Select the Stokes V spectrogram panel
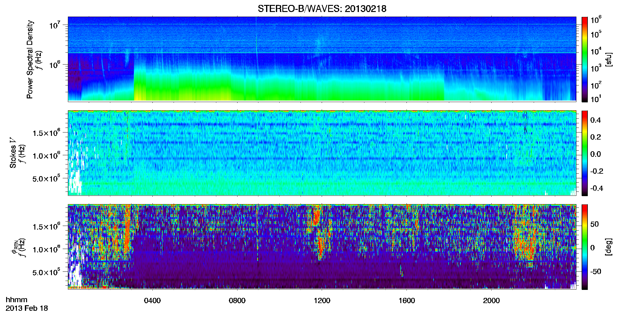Viewport: 644px width, 332px height. pos(322,153)
